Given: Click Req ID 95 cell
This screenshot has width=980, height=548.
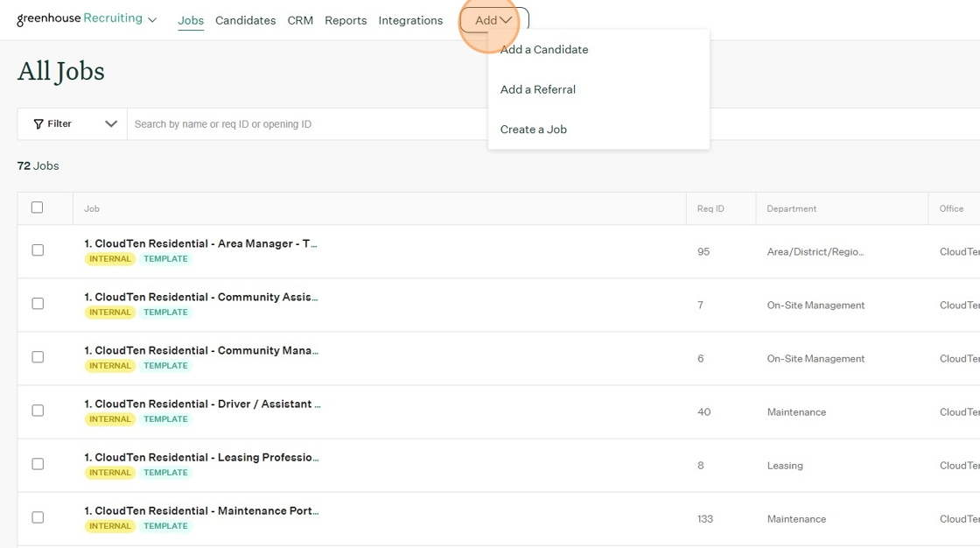Looking at the screenshot, I should 703,251.
